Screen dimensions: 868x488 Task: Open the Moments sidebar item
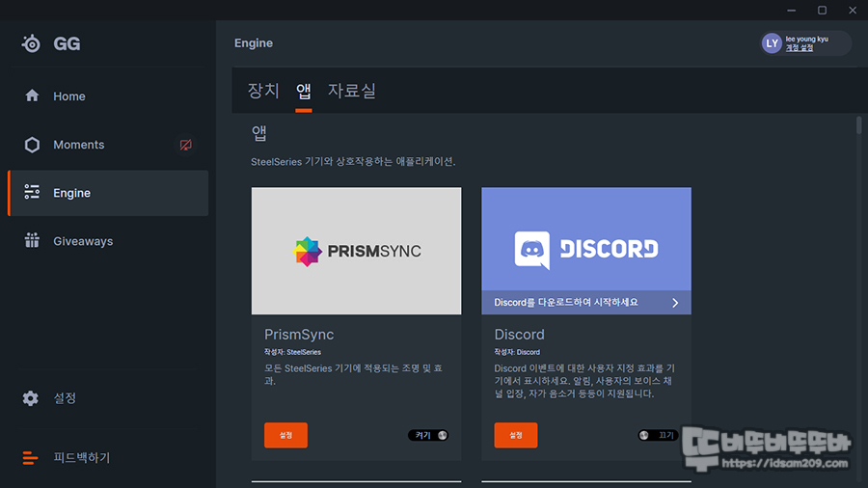tap(108, 145)
